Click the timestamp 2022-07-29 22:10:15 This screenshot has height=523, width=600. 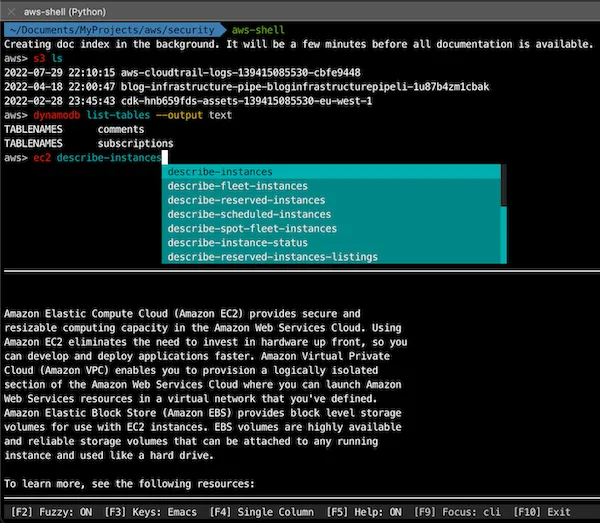coord(60,73)
